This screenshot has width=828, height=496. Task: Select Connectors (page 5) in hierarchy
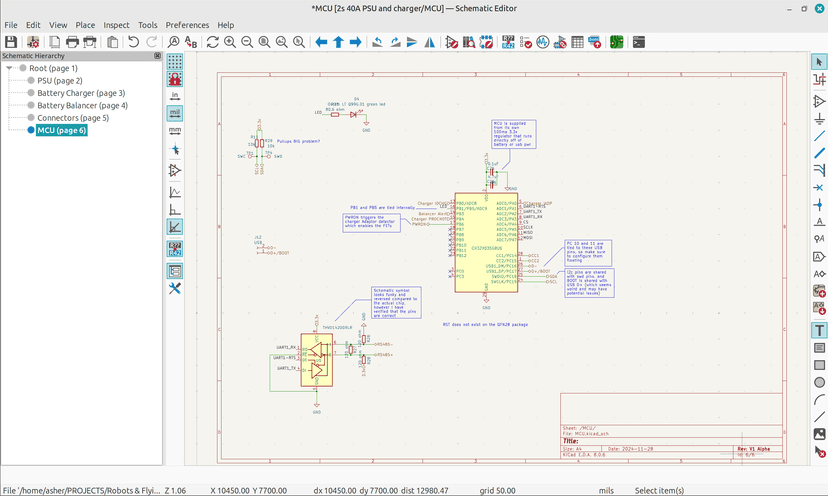pos(73,118)
